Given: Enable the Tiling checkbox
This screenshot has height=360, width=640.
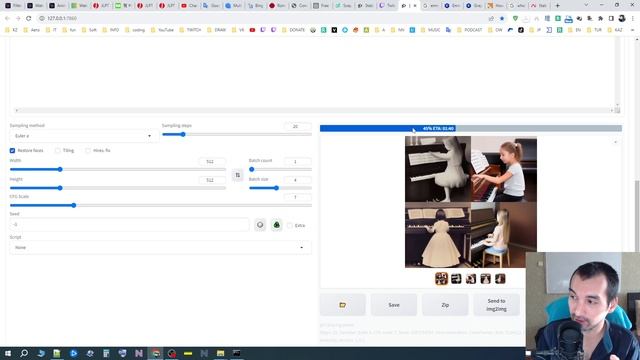Looking at the screenshot, I should point(58,151).
